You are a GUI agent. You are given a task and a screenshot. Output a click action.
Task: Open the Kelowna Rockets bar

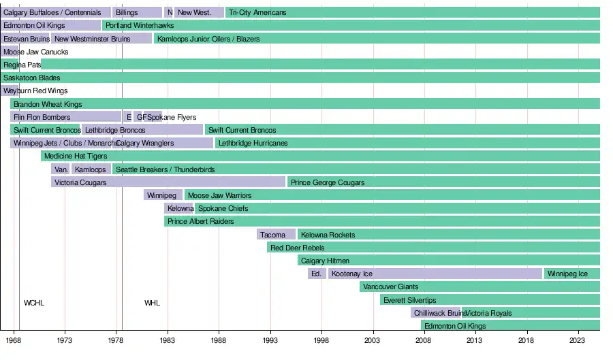448,235
